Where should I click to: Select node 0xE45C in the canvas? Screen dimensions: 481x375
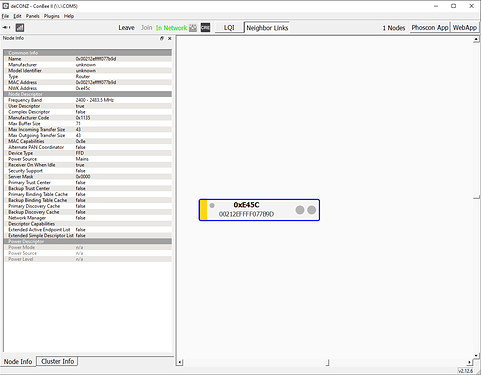click(259, 210)
